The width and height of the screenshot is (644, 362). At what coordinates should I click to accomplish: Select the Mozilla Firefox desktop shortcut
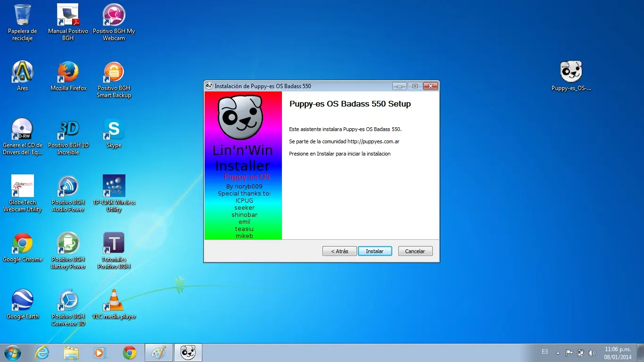pos(68,76)
